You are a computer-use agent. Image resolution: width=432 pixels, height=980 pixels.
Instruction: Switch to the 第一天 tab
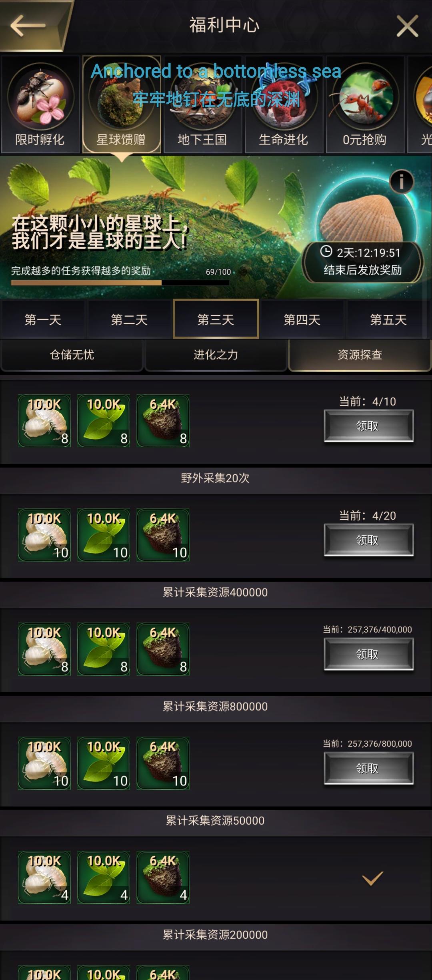[x=43, y=319]
